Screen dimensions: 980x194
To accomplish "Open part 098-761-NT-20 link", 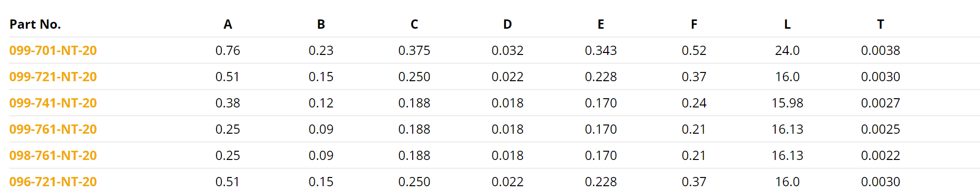I will tap(53, 156).
